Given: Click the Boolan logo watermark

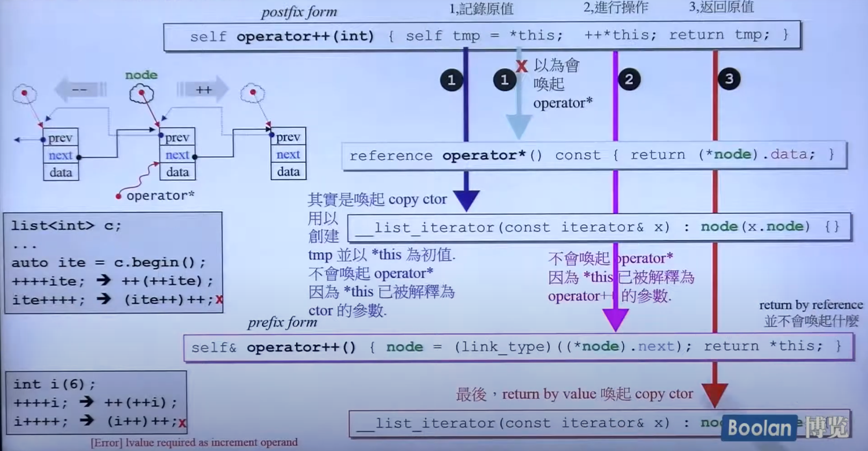Looking at the screenshot, I should pyautogui.click(x=759, y=428).
